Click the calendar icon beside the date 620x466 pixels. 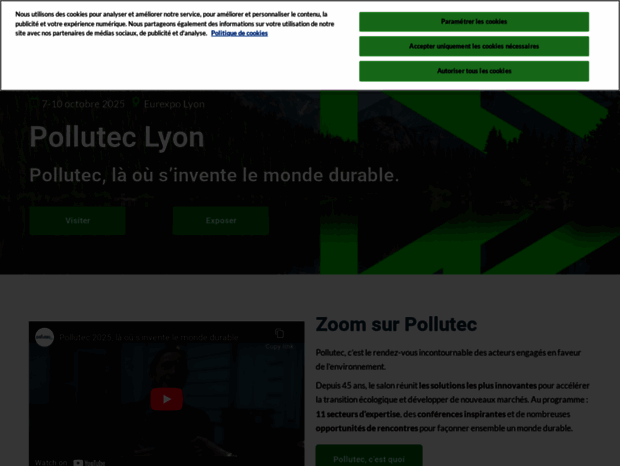pos(34,104)
